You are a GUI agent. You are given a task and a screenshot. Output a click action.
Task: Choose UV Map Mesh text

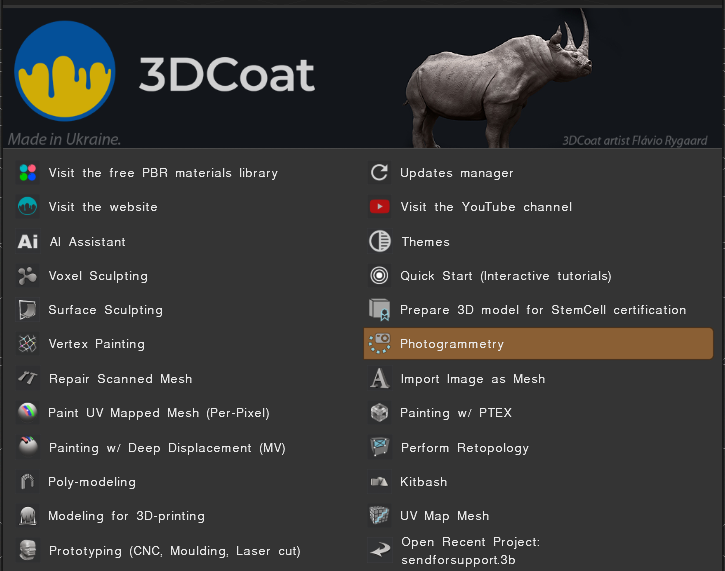[444, 516]
